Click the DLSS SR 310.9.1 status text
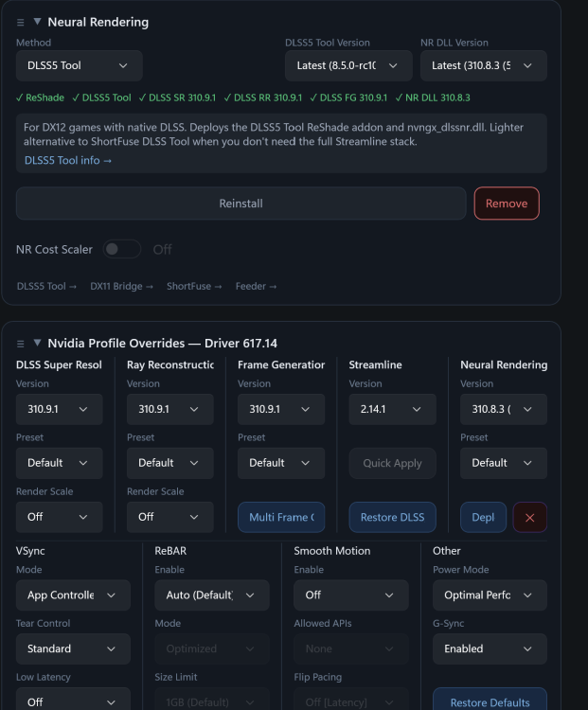 178,98
